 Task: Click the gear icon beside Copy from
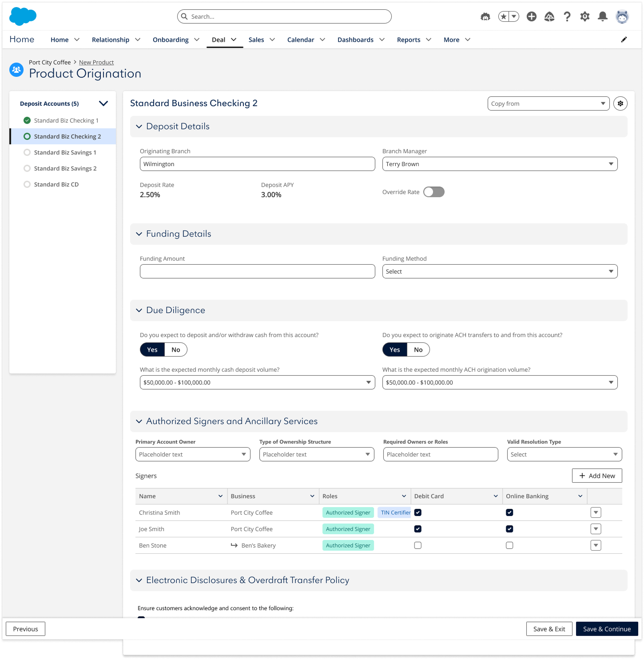pyautogui.click(x=620, y=103)
